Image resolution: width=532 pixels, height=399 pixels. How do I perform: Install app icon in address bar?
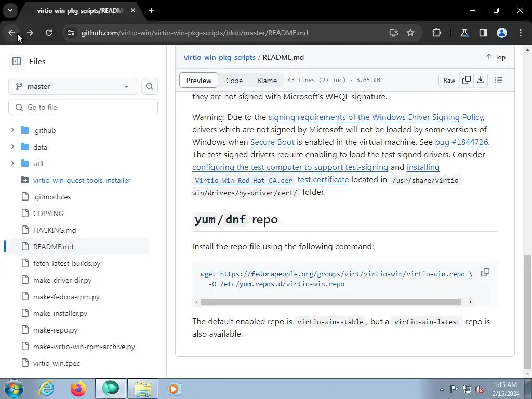point(394,33)
